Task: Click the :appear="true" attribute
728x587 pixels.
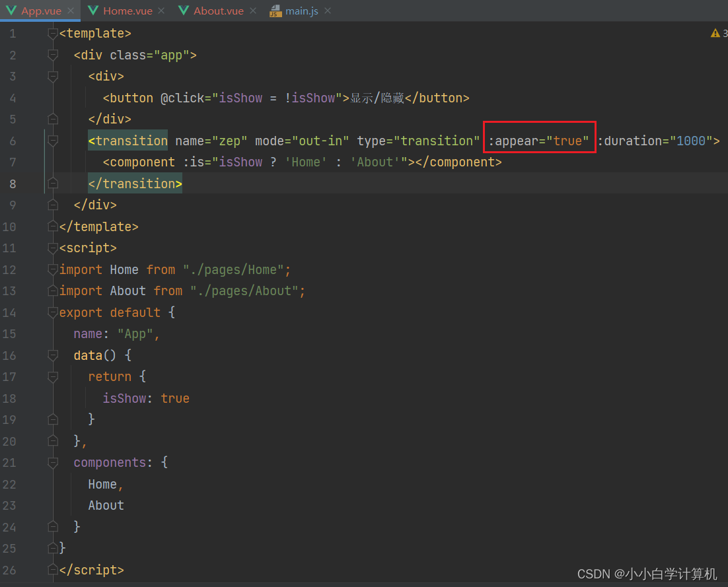Action: (x=538, y=141)
